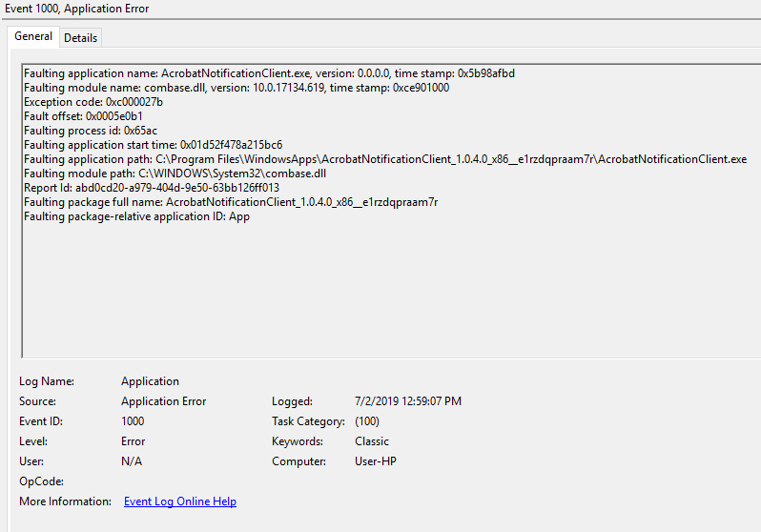Click the More Information label
Image resolution: width=761 pixels, height=532 pixels.
pyautogui.click(x=66, y=501)
